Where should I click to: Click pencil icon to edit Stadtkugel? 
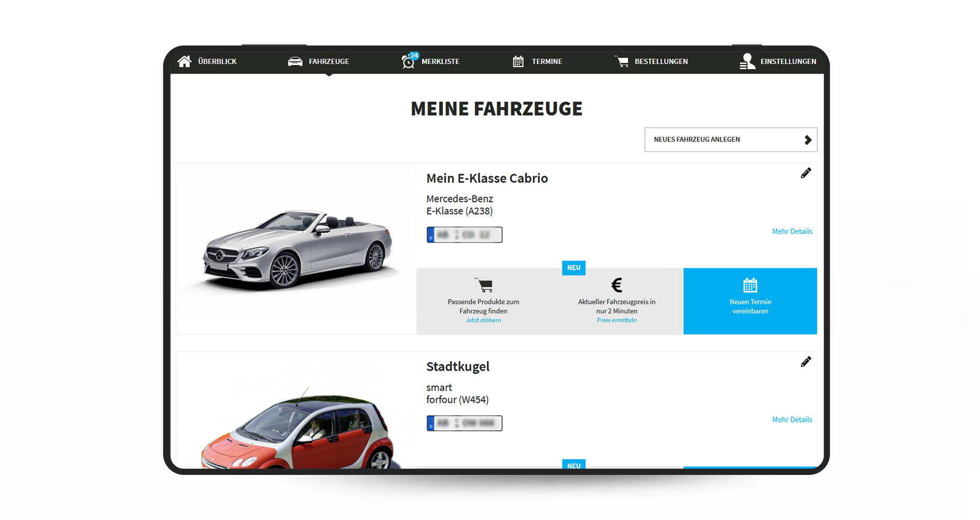click(x=806, y=362)
